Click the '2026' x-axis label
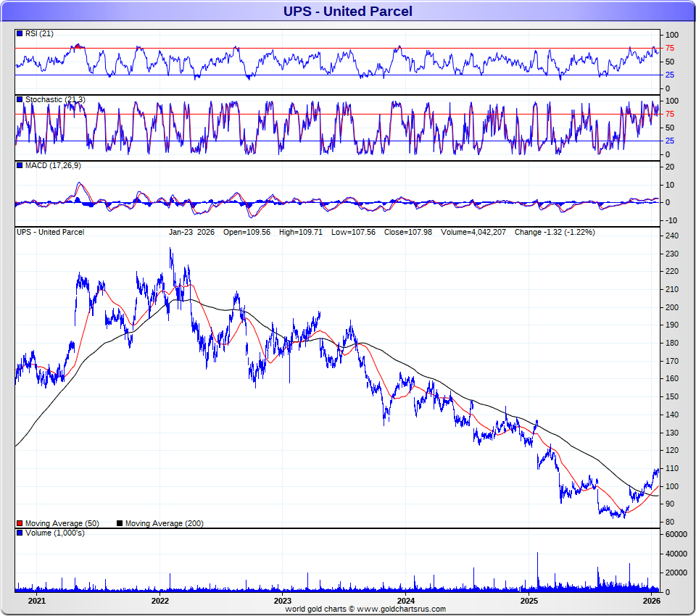The height and width of the screenshot is (616, 696). (652, 601)
